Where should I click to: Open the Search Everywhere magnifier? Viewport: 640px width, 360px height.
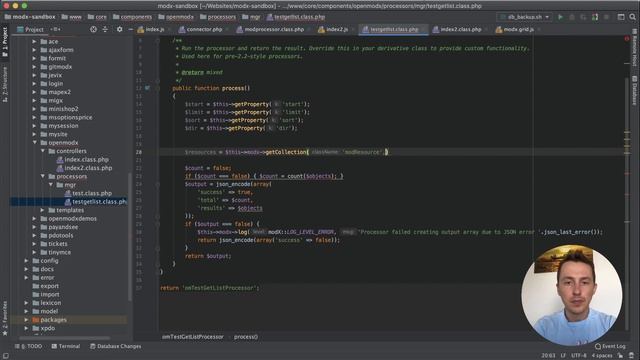(632, 17)
